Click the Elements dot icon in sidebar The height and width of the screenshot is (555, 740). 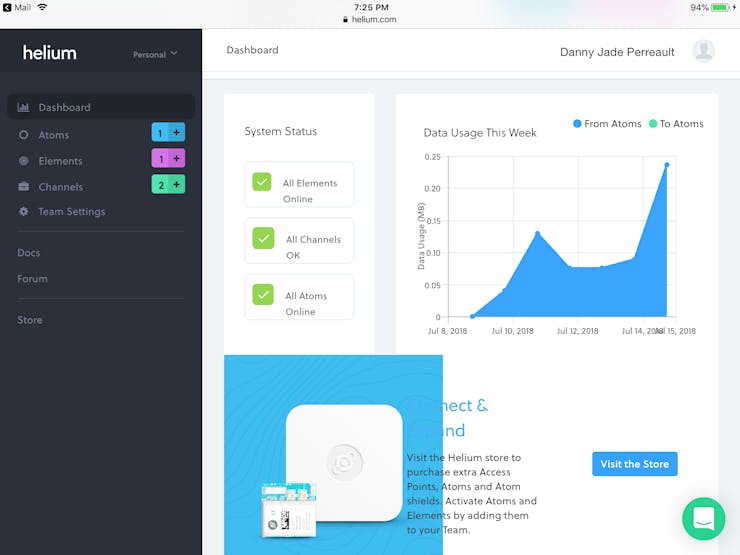click(x=23, y=161)
